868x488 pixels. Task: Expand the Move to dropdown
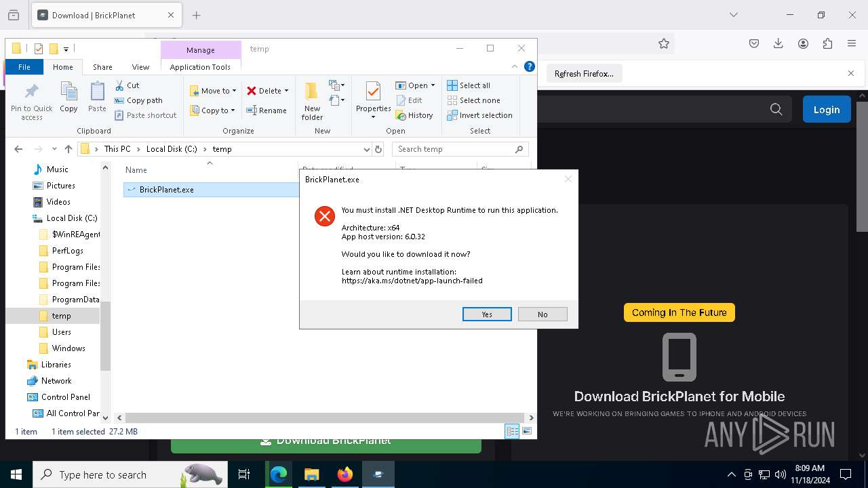coord(235,91)
